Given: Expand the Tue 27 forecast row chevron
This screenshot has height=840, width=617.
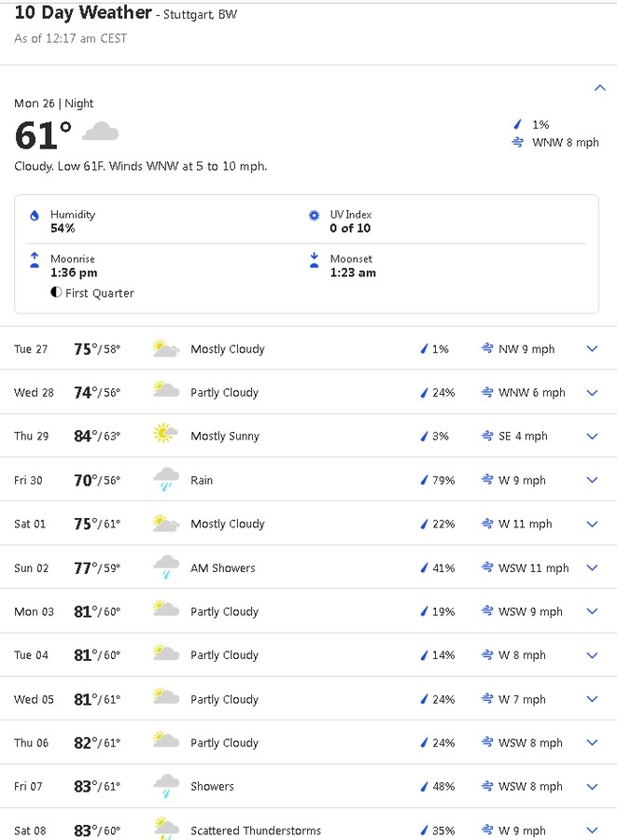Looking at the screenshot, I should 592,349.
